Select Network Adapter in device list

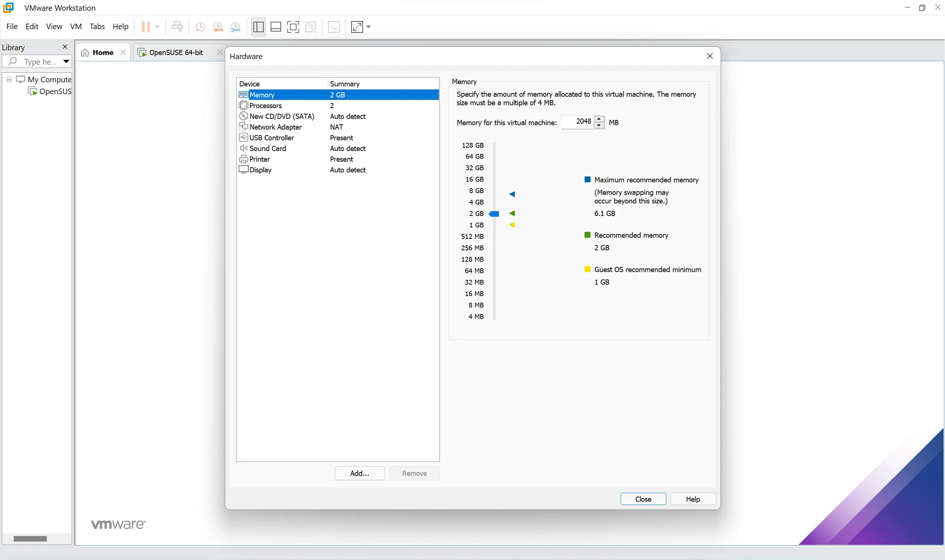pyautogui.click(x=275, y=127)
